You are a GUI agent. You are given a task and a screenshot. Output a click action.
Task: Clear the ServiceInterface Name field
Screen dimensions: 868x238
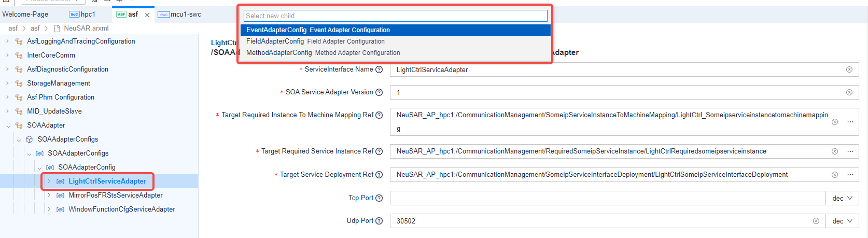pyautogui.click(x=849, y=69)
